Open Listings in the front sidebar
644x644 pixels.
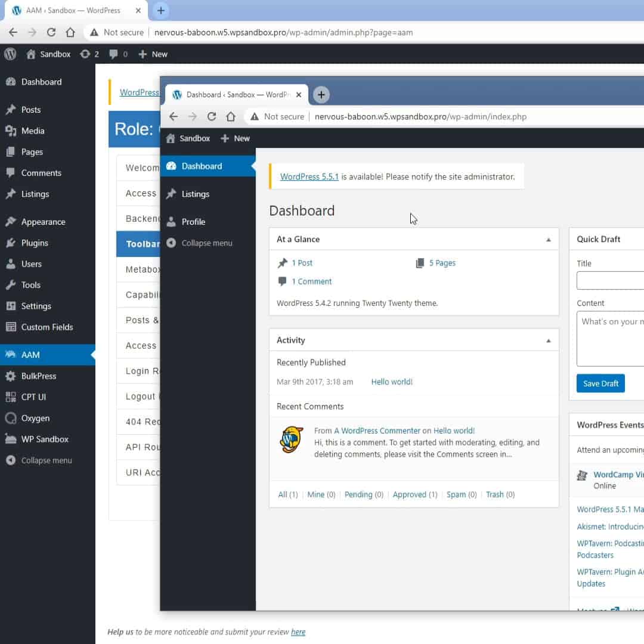click(x=208, y=194)
